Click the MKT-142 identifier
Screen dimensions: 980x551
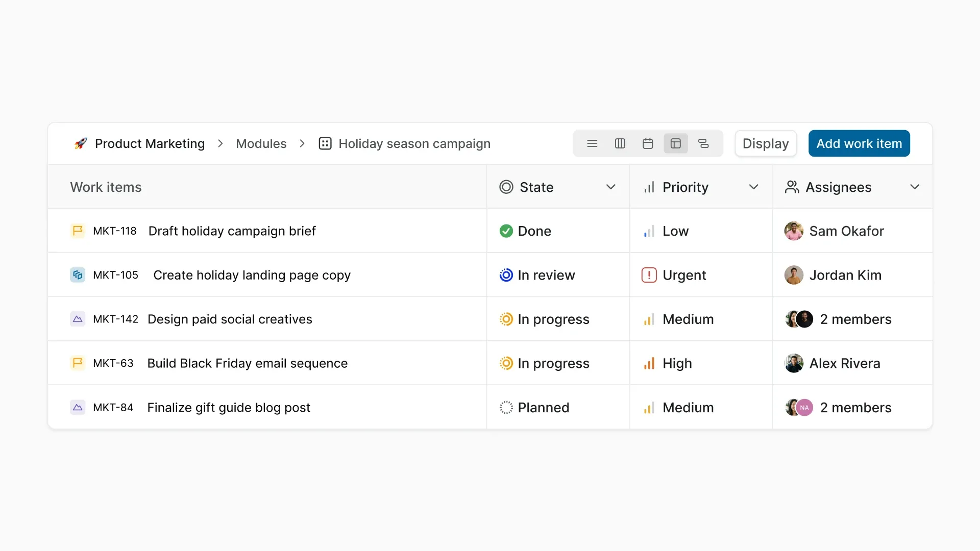pyautogui.click(x=115, y=319)
